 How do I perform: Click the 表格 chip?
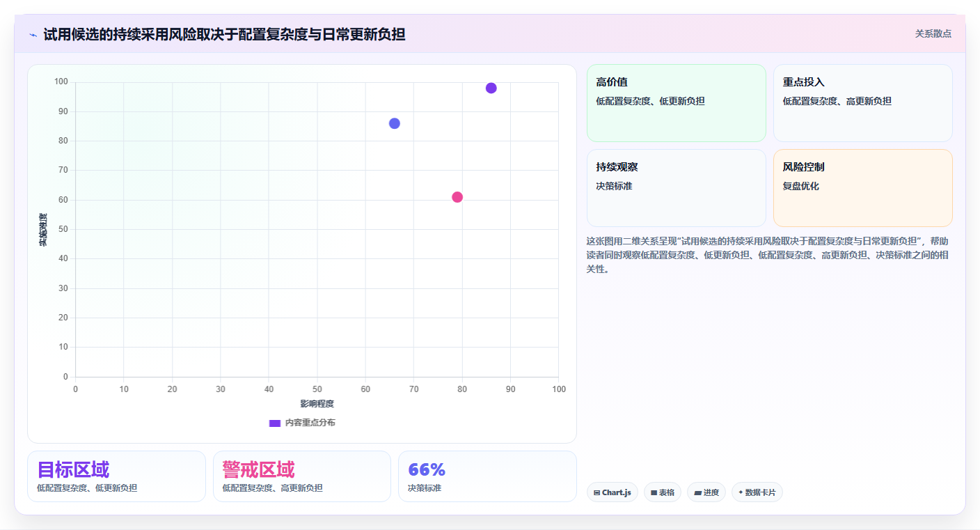(663, 492)
